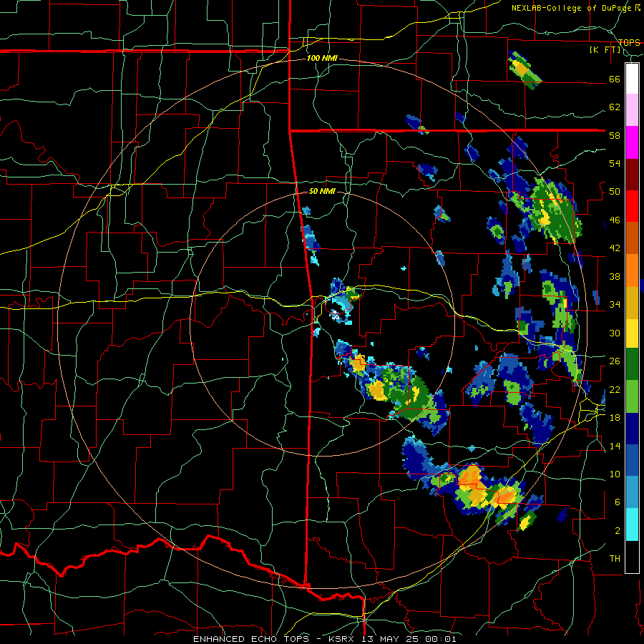Click the TOPS legend title

pyautogui.click(x=629, y=42)
